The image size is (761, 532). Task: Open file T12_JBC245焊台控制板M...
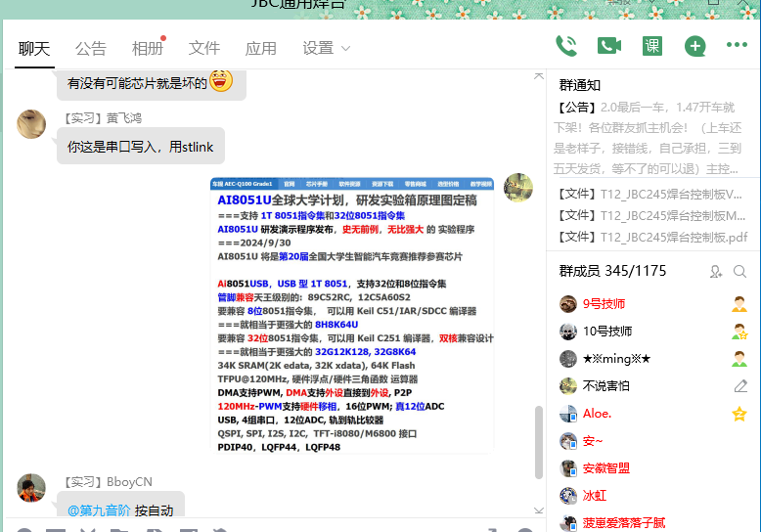click(650, 216)
